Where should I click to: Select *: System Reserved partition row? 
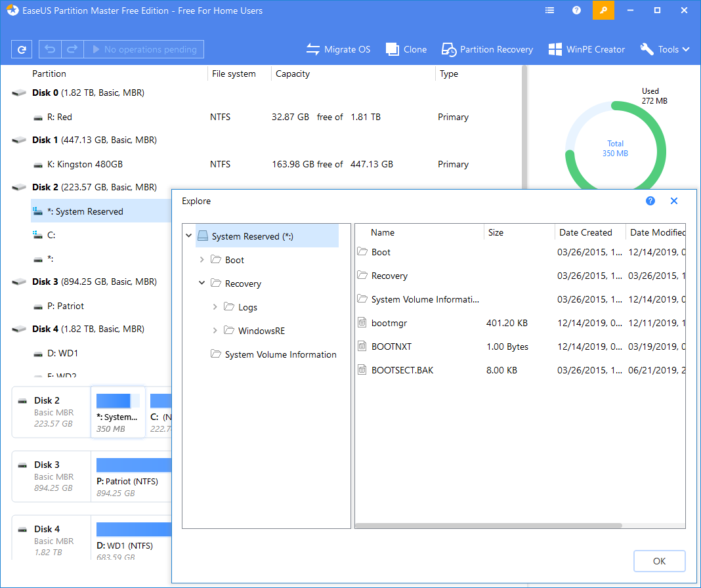(101, 211)
